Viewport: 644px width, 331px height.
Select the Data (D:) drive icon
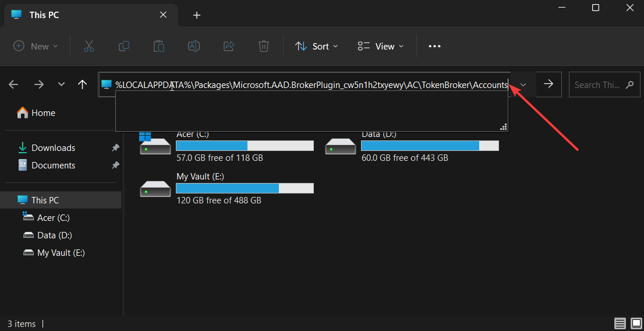tap(341, 146)
